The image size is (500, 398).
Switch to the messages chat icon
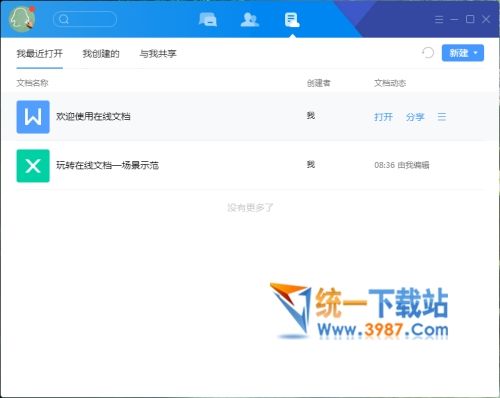tap(208, 19)
